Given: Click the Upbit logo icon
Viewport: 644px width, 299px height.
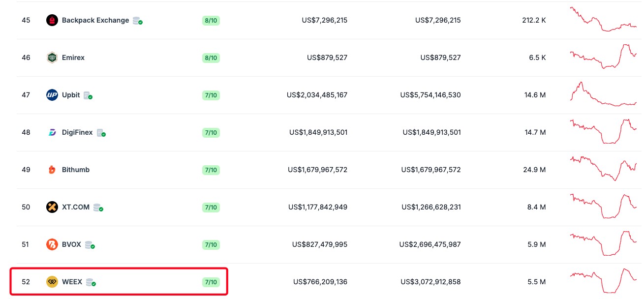Looking at the screenshot, I should pos(52,95).
